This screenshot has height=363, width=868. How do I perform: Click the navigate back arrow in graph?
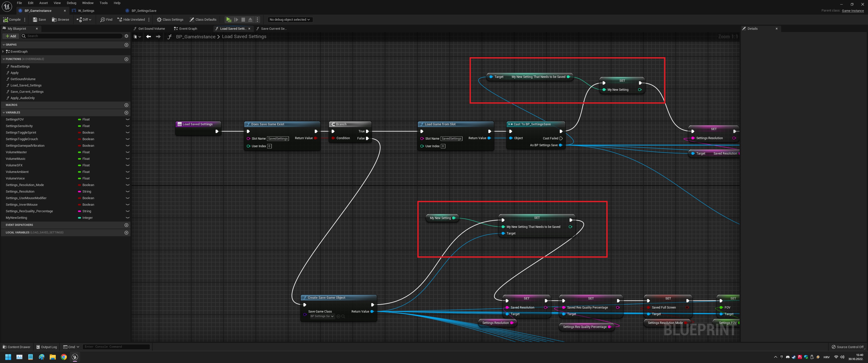click(x=148, y=37)
